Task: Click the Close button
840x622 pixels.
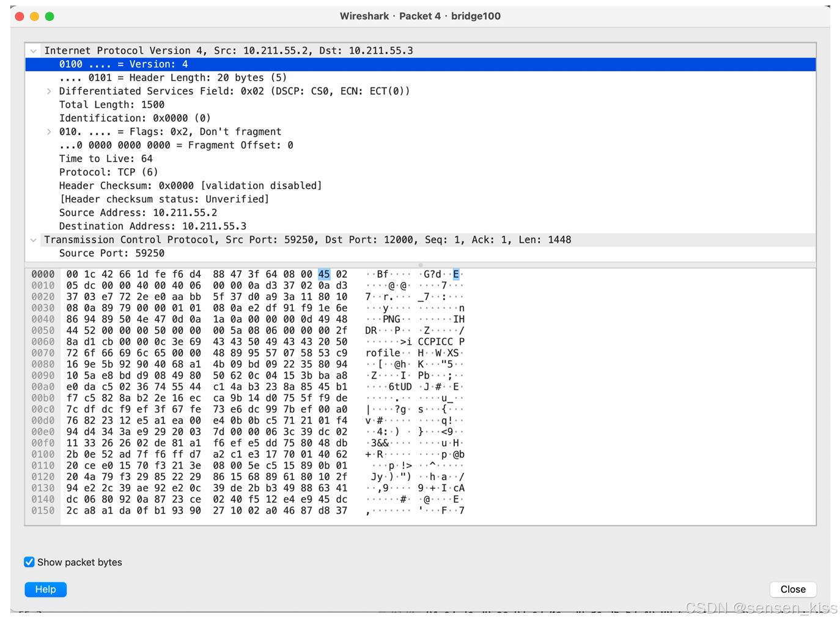Action: point(792,589)
